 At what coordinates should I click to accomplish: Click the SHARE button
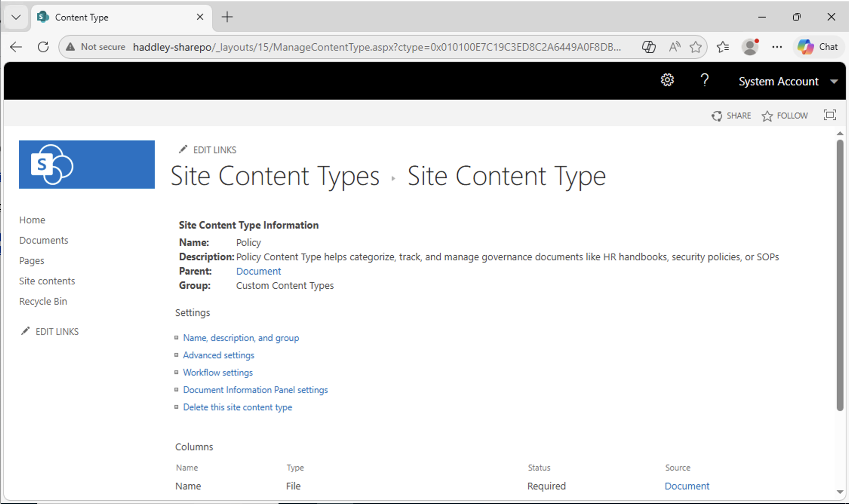pyautogui.click(x=731, y=116)
